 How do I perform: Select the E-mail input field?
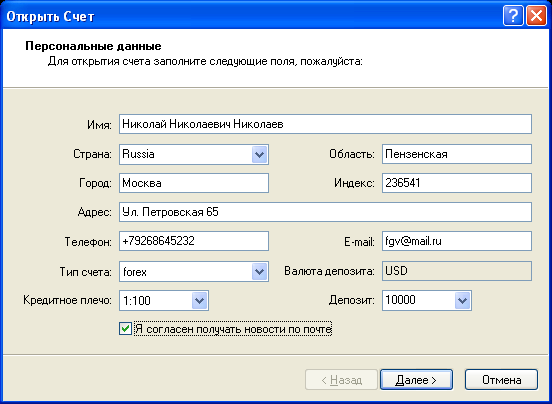(457, 241)
